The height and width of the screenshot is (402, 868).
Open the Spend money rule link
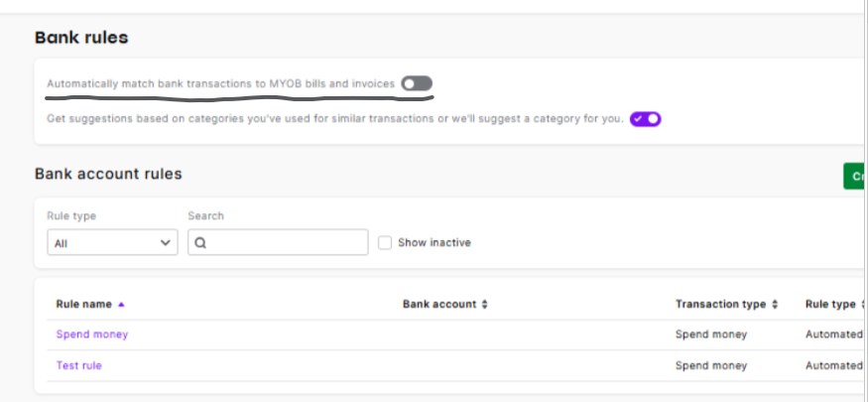(x=92, y=335)
